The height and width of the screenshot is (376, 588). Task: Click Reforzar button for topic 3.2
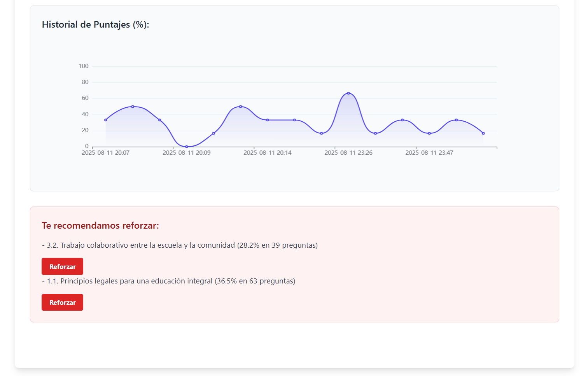click(x=62, y=266)
